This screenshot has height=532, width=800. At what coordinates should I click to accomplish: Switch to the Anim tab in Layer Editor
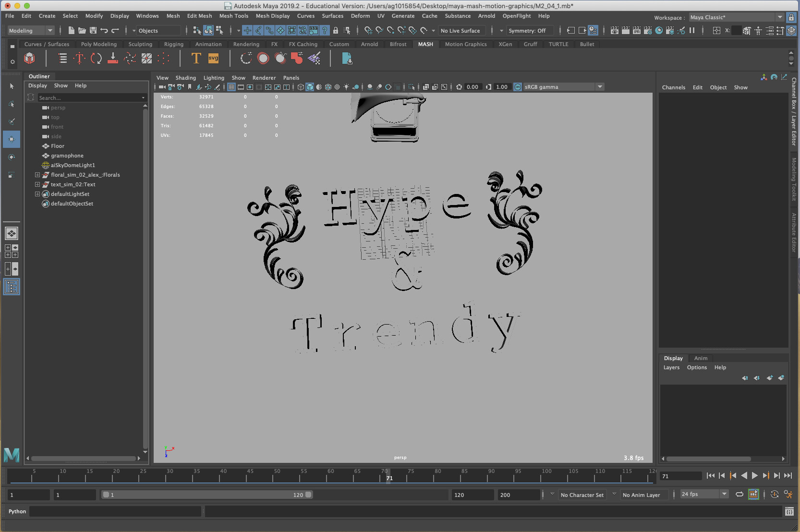point(701,358)
